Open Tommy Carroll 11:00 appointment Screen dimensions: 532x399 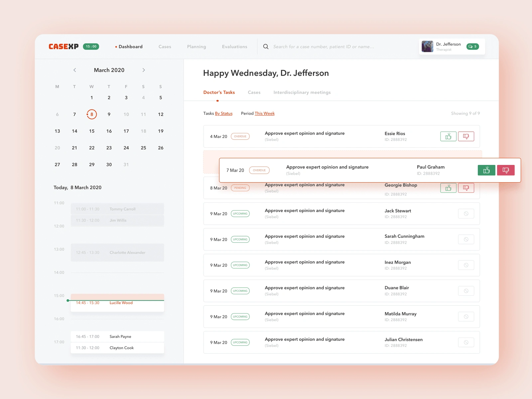click(117, 209)
